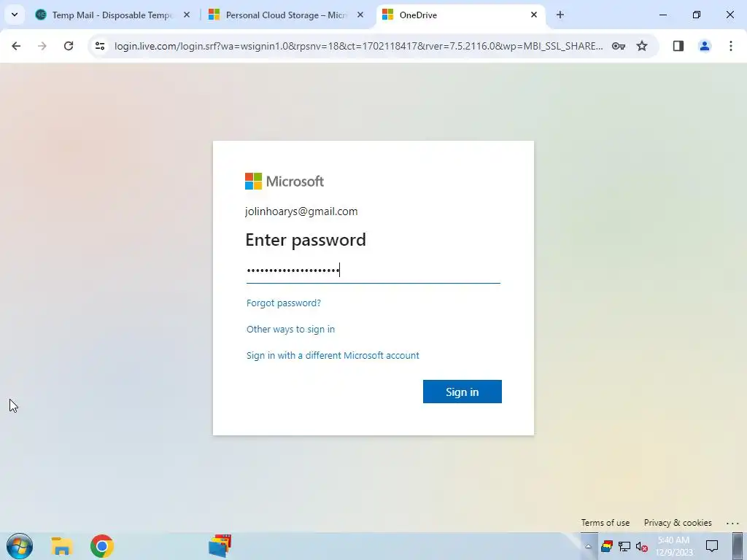Restore down the browser window
This screenshot has width=747, height=560.
click(697, 15)
